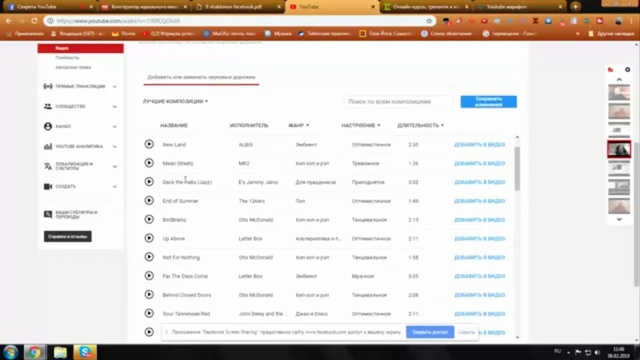Reload the page with browser refresh icon

34,20
